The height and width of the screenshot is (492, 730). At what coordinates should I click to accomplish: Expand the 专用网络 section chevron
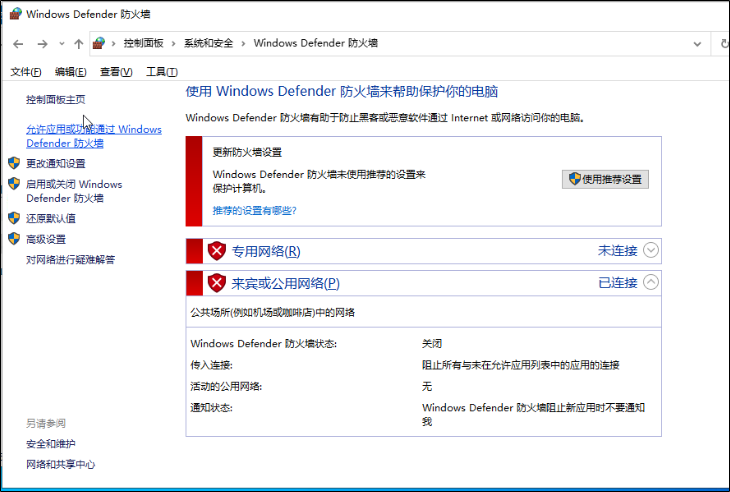coord(650,250)
